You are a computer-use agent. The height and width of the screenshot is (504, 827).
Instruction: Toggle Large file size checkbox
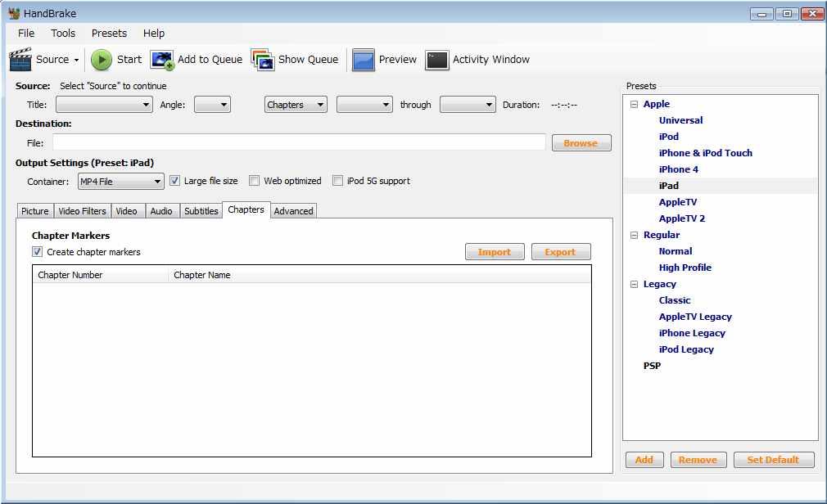(x=174, y=181)
